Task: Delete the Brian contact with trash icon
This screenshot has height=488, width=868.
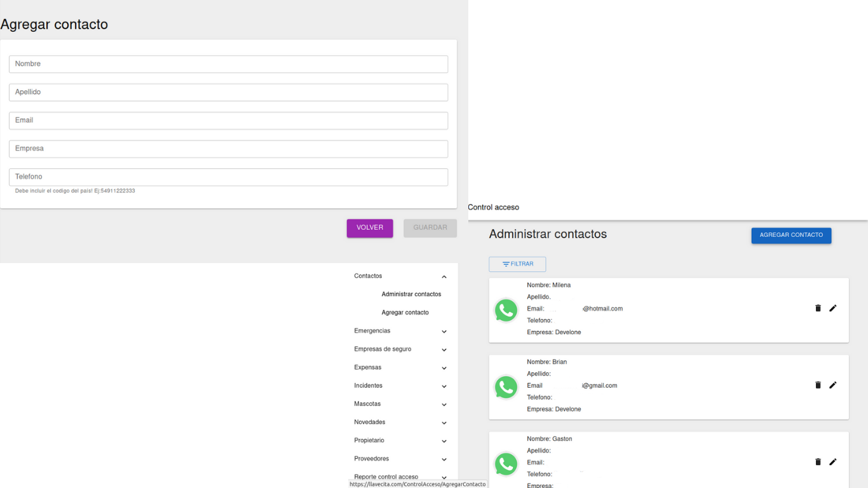Action: click(x=818, y=385)
